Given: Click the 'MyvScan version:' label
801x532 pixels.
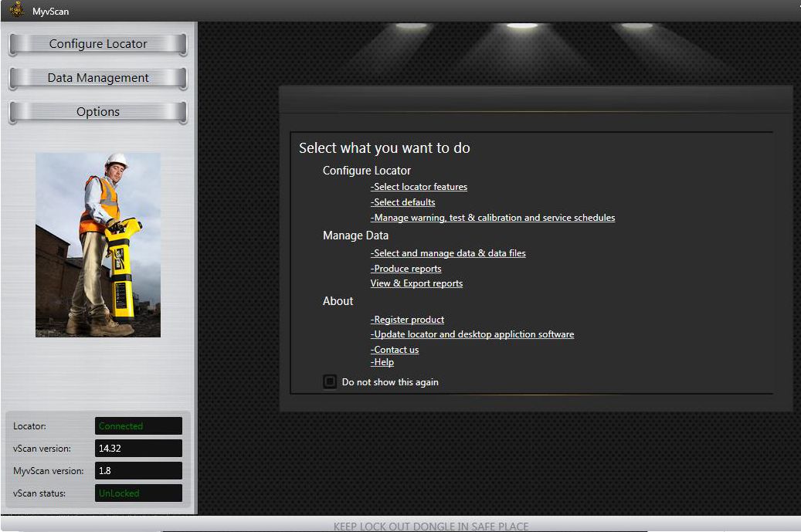Looking at the screenshot, I should [49, 471].
